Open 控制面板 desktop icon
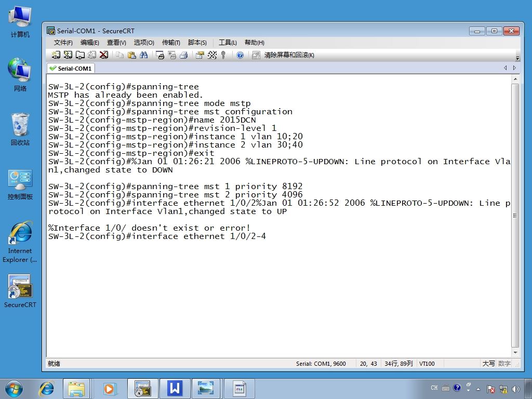Viewport: 532px width, 399px height. point(20,184)
